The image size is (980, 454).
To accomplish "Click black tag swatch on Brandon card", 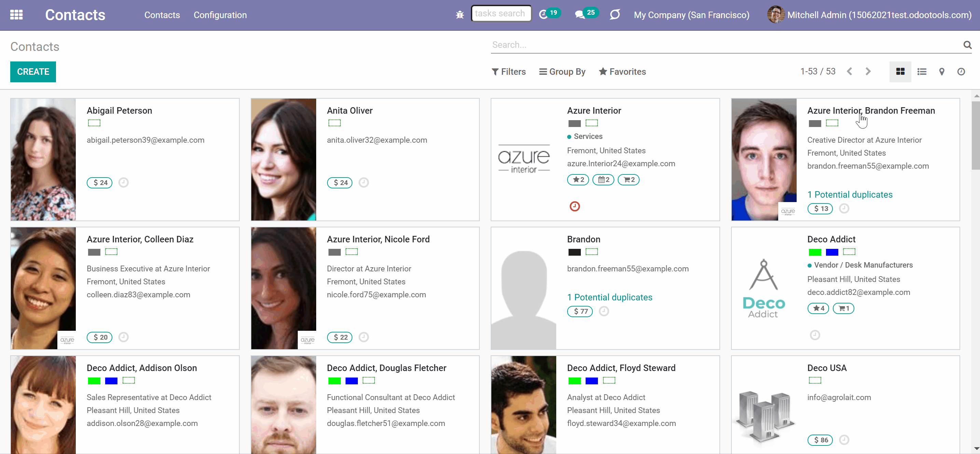I will click(x=574, y=252).
